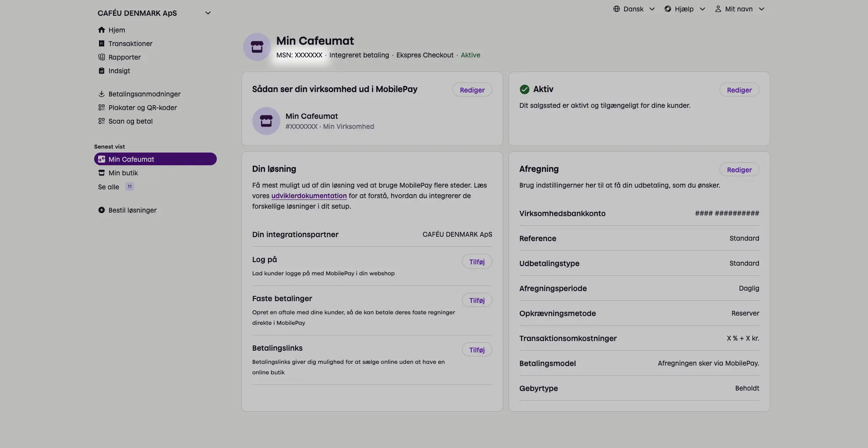This screenshot has width=868, height=448.
Task: Click the Rapporter icon in sidebar
Action: coord(102,57)
